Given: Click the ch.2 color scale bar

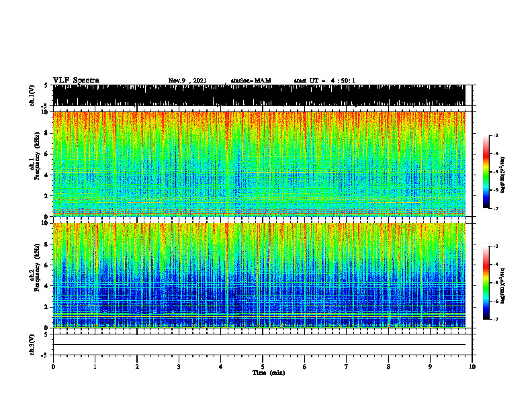Looking at the screenshot, I should pos(486,283).
